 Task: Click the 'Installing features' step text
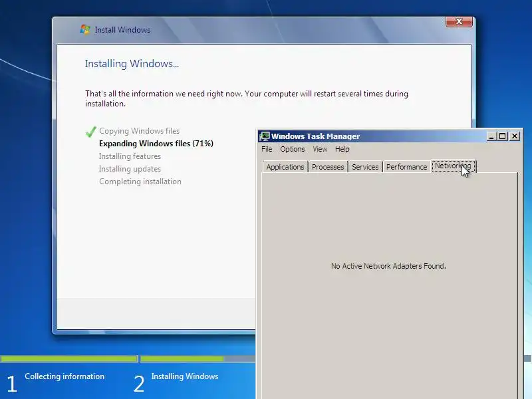(x=130, y=156)
